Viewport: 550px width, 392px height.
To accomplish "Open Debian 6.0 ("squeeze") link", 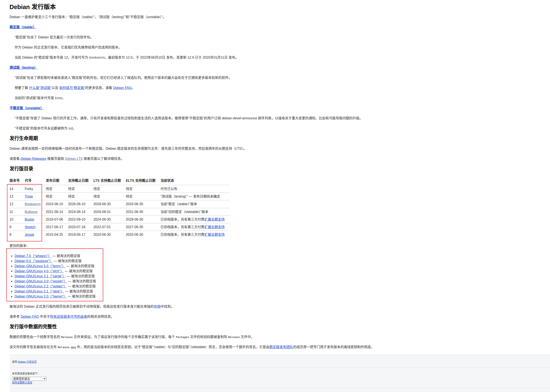I will (34, 261).
